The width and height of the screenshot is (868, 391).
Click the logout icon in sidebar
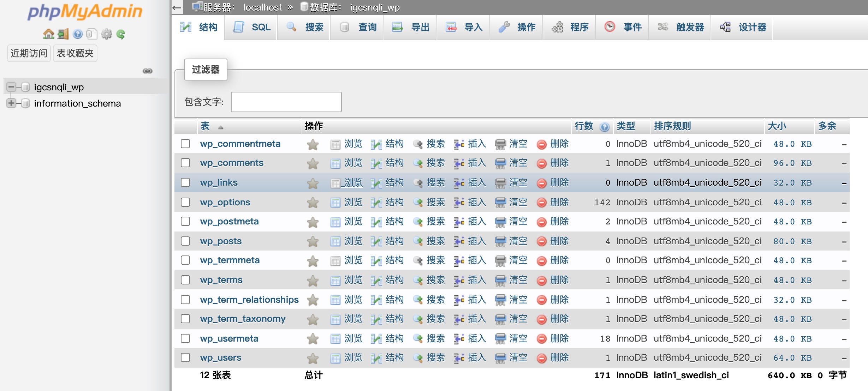point(63,34)
